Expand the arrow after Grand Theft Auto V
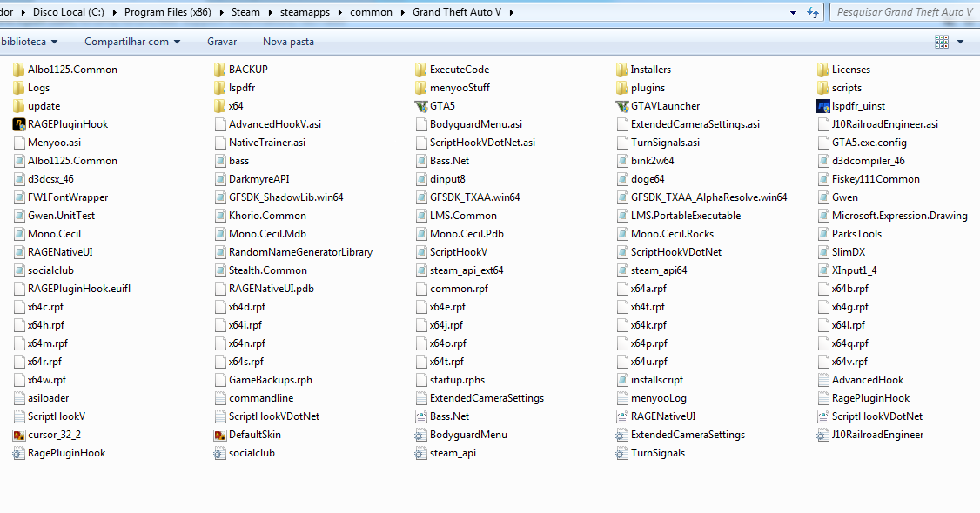Viewport: 980px width, 513px height. pyautogui.click(x=511, y=12)
